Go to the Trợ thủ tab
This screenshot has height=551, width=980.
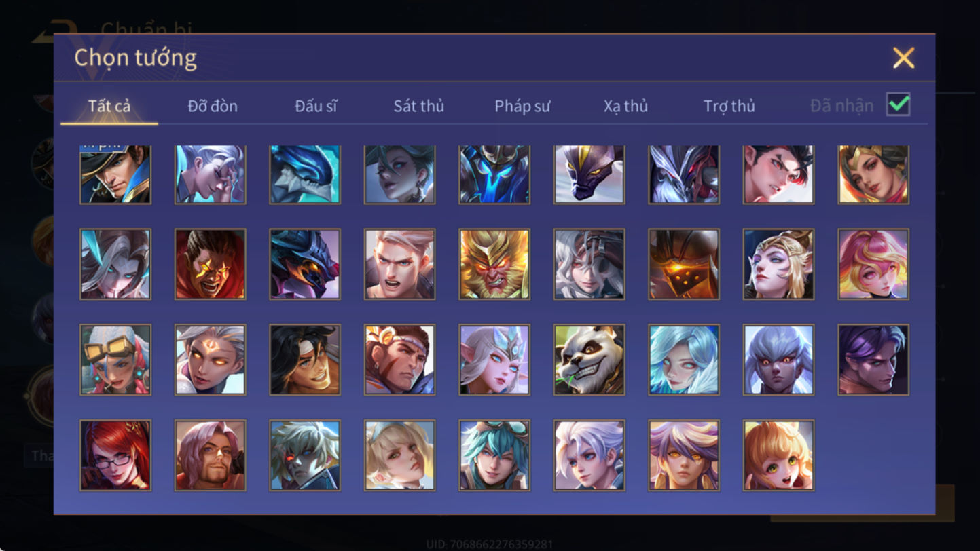point(729,106)
